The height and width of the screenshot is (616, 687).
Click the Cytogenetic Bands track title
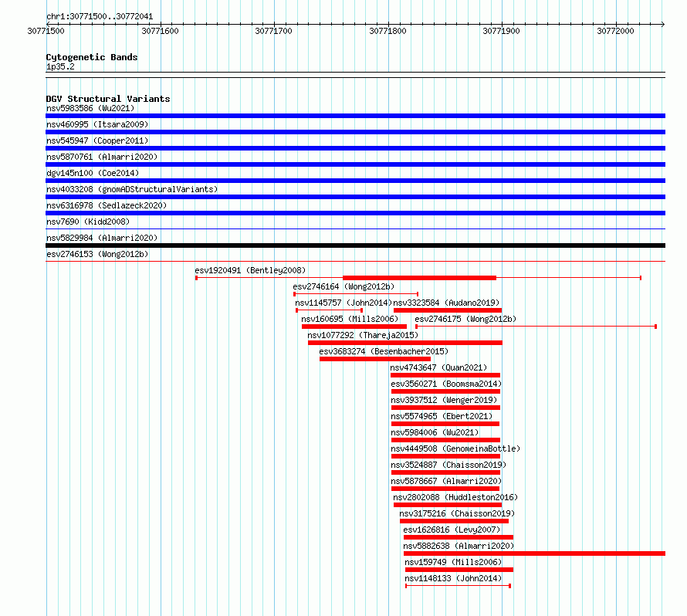tap(92, 57)
